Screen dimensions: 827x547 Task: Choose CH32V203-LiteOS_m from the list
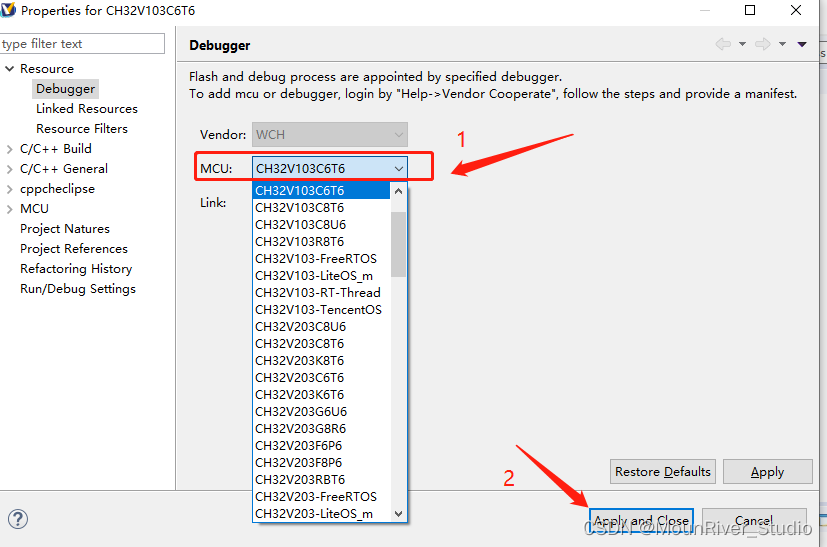[x=322, y=514]
